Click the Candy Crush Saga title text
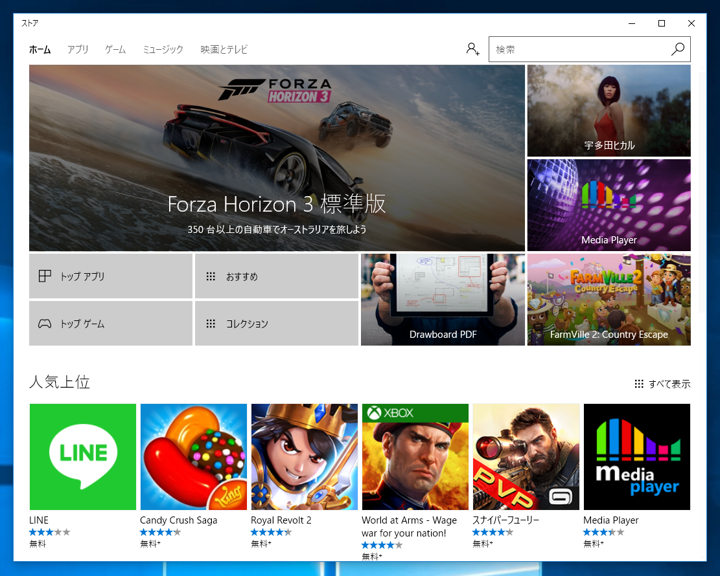 pos(179,520)
